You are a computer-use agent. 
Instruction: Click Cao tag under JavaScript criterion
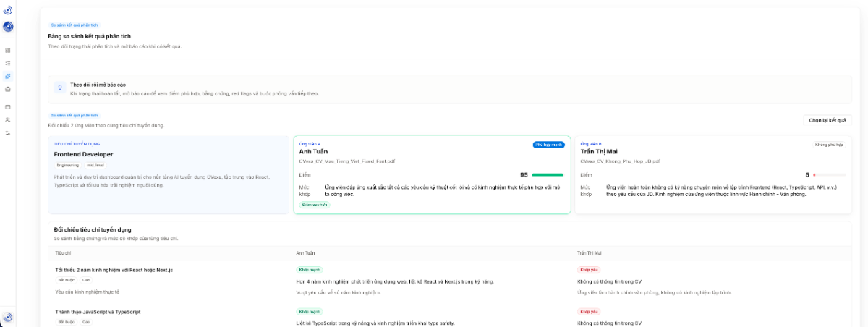coord(86,321)
